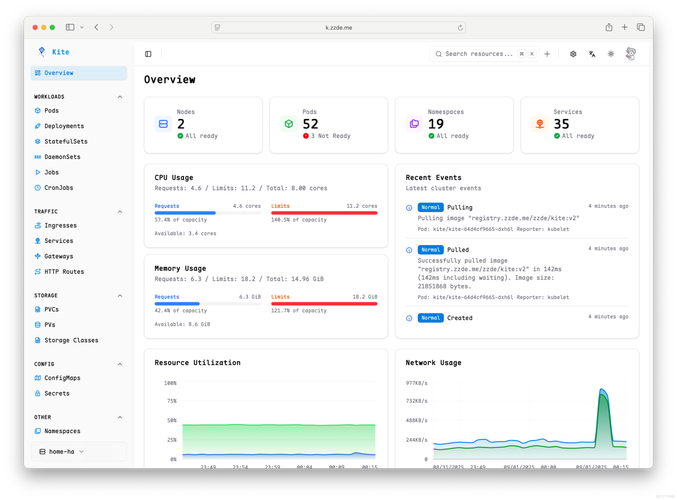This screenshot has height=500, width=677.
Task: Click the sidebar Namespaces icon
Action: (x=38, y=431)
